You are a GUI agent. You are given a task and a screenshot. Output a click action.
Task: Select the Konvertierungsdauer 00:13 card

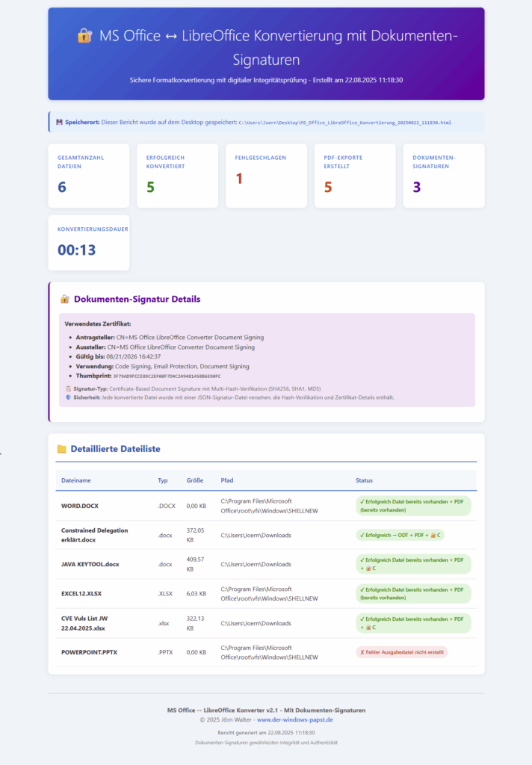[88, 243]
